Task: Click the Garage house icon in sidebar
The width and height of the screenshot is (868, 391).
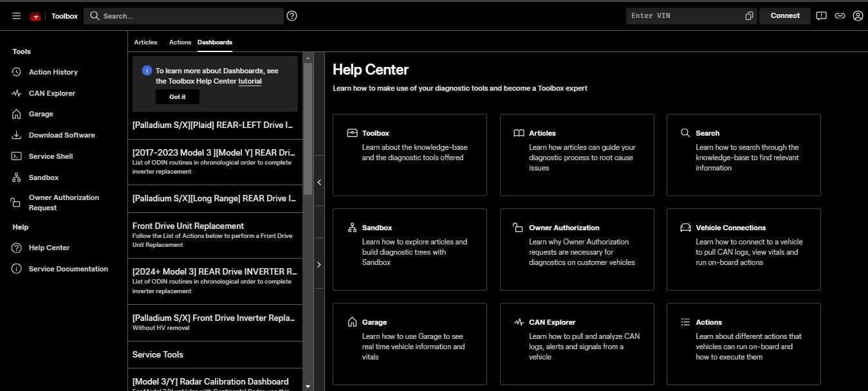Action: [x=16, y=114]
